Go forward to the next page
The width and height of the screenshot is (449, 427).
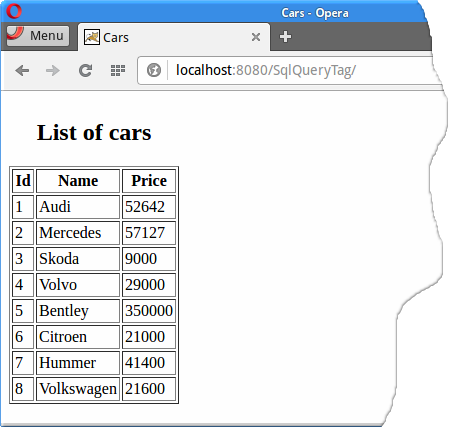(53, 70)
